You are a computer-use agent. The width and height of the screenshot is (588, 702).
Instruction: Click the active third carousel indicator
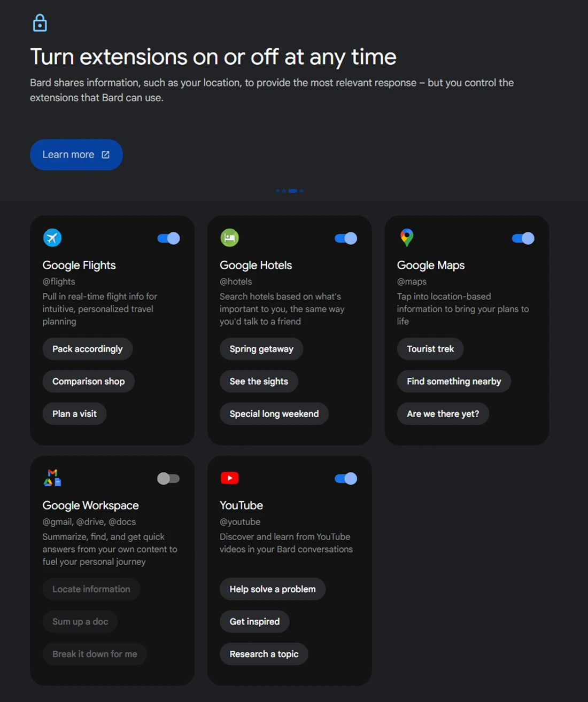click(x=292, y=191)
